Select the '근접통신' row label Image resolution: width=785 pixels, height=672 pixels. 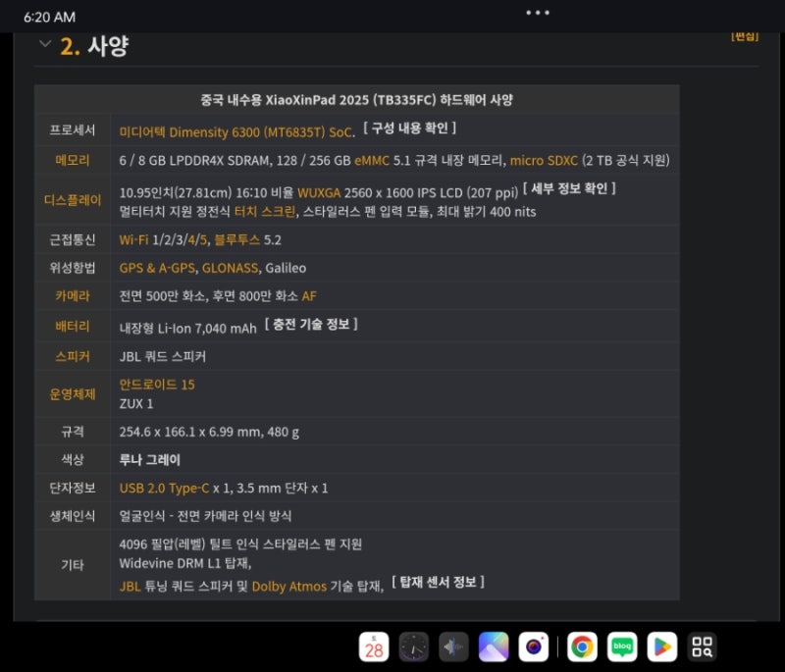coord(73,240)
